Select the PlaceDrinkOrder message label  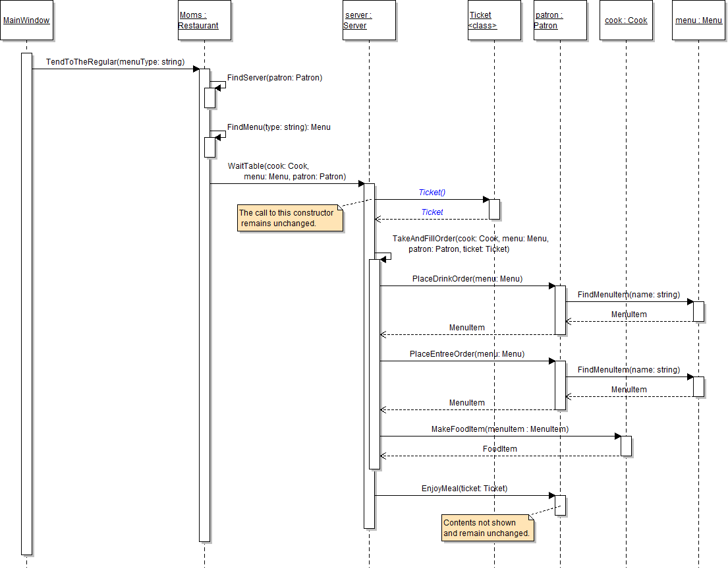click(x=467, y=279)
